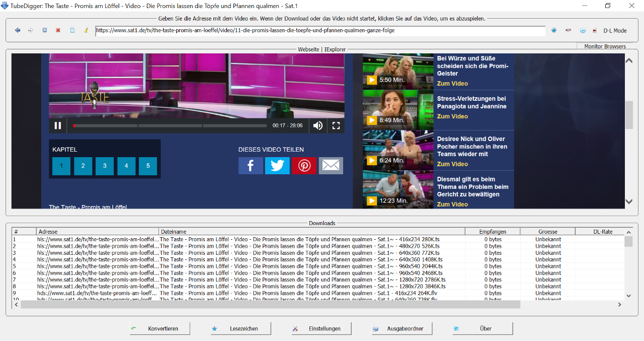Select the 960x540 2044K.ts download row
The image size is (644, 341).
tap(318, 266)
